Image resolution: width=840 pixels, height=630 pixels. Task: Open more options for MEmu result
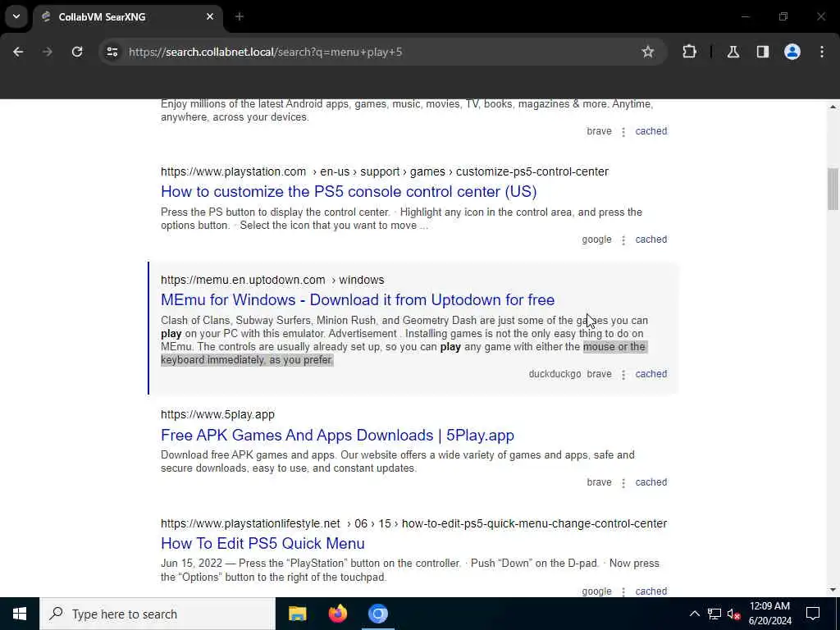(623, 374)
